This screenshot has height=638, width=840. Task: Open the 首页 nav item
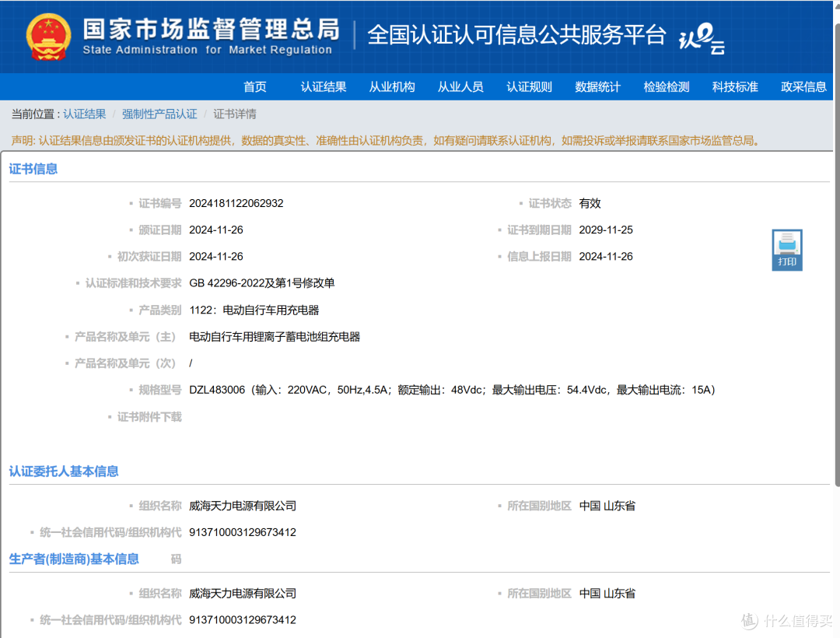tap(254, 87)
